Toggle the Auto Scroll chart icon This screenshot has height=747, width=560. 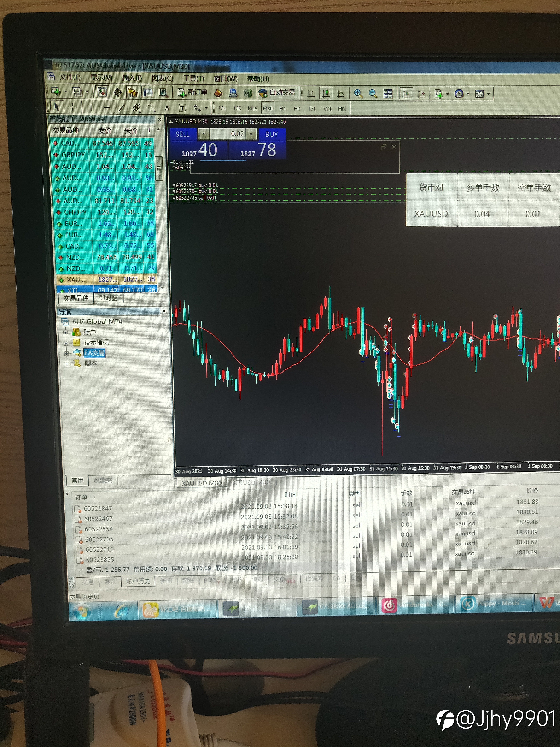point(406,94)
